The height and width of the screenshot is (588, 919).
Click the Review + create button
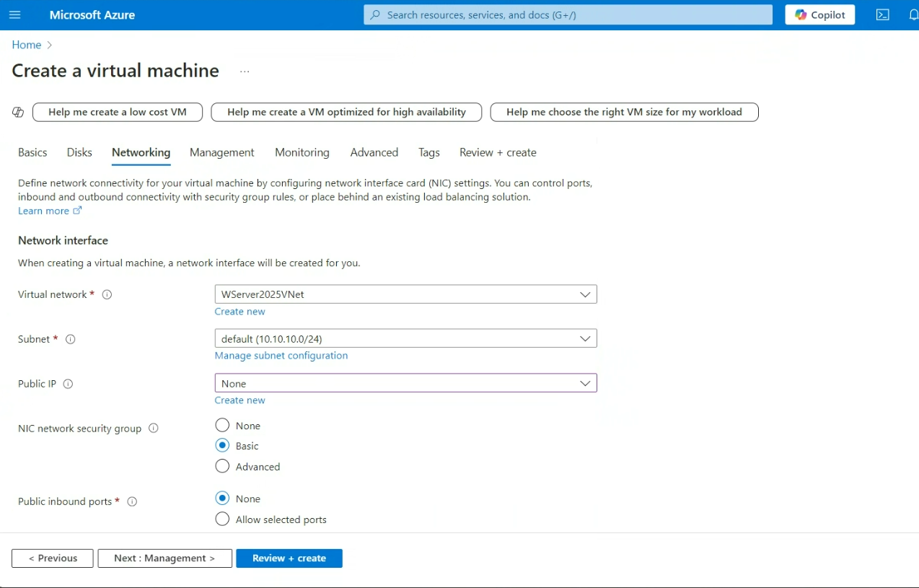(x=289, y=558)
